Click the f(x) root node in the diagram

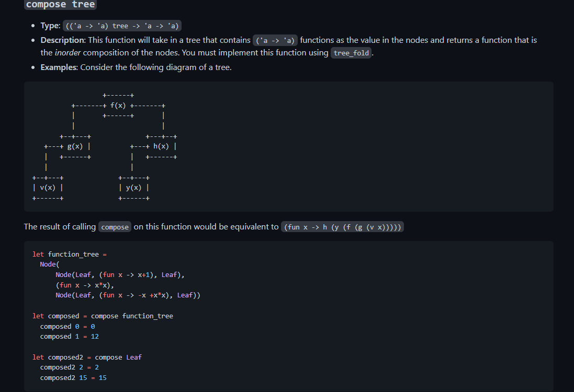click(119, 105)
